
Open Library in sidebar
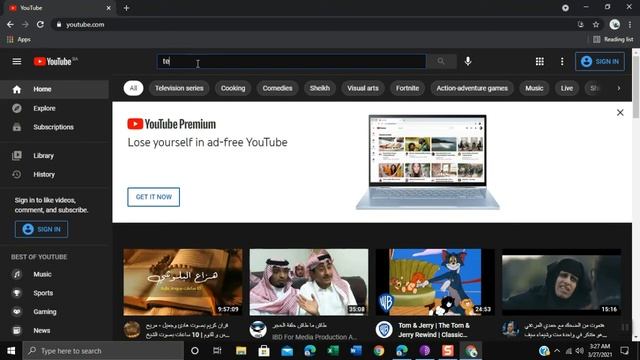54,156
